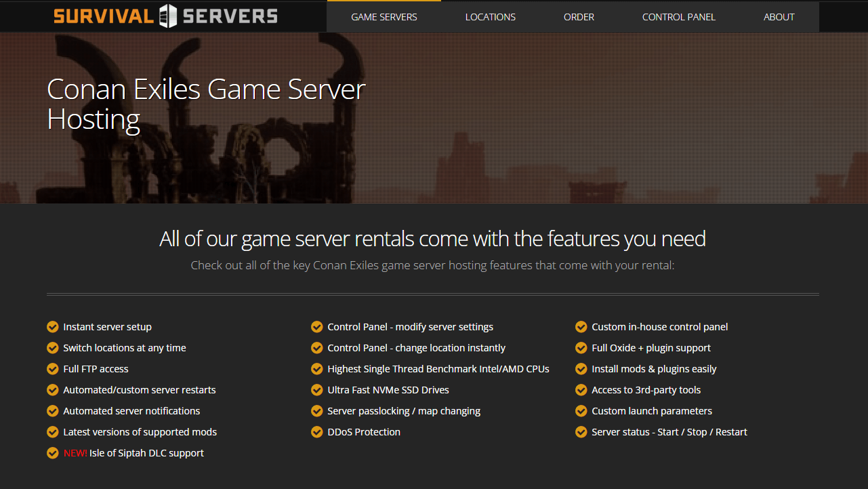This screenshot has height=489, width=868.
Task: Click the checkmark beside DDoS Protection
Action: [316, 432]
